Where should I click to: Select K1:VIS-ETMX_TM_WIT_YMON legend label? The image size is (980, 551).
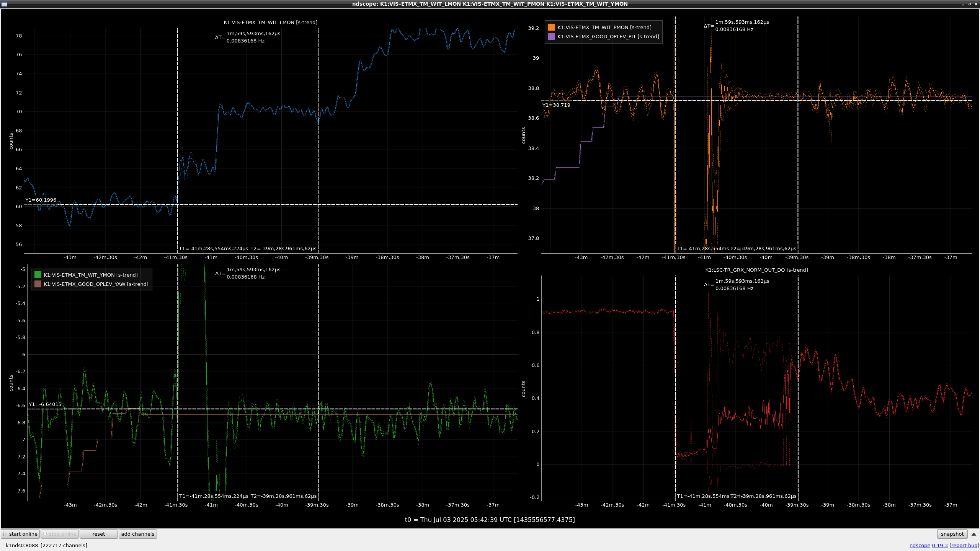click(x=91, y=275)
